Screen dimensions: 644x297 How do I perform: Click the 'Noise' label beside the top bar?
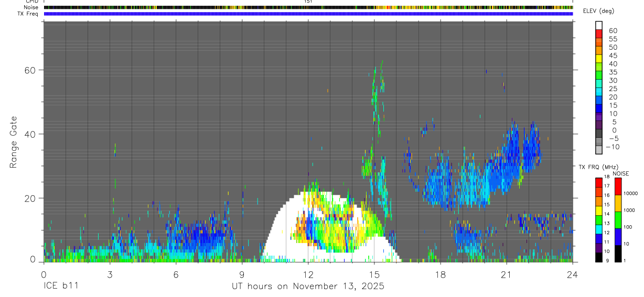tap(31, 7)
